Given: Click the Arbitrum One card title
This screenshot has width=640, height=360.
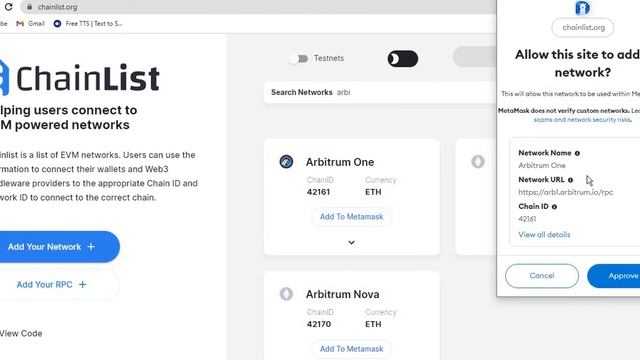Looking at the screenshot, I should point(340,162).
